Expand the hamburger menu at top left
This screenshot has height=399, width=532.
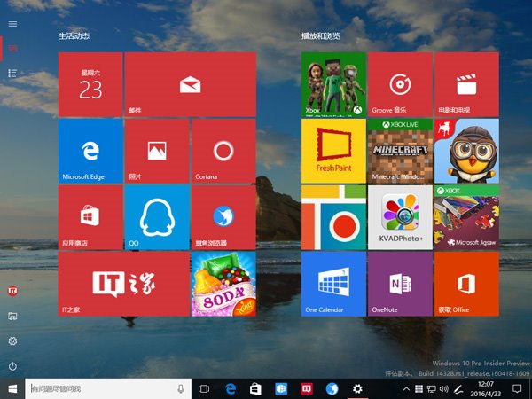(12, 23)
